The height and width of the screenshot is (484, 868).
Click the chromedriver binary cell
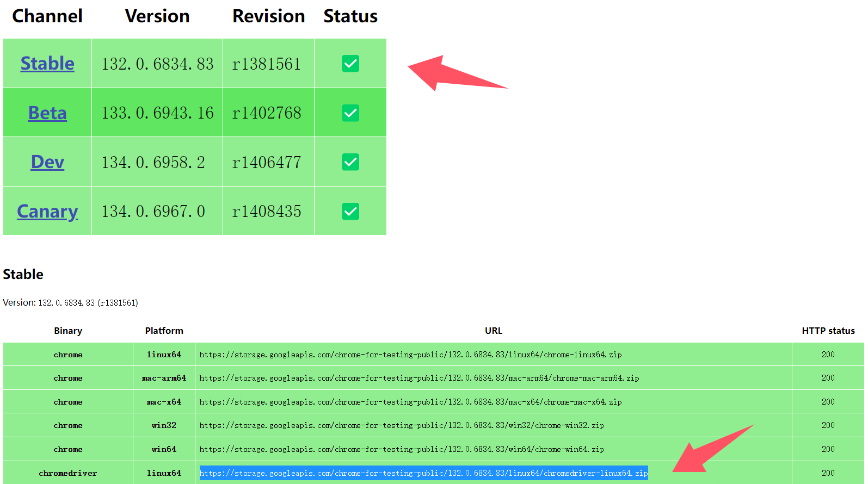point(68,473)
